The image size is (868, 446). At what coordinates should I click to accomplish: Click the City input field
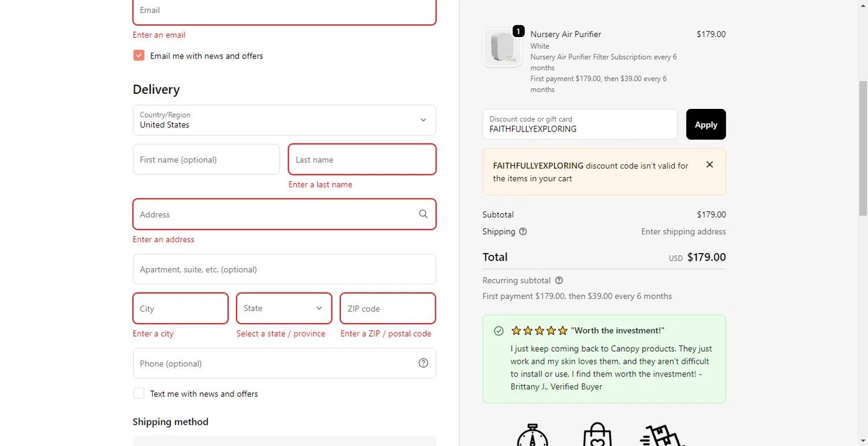(x=181, y=308)
